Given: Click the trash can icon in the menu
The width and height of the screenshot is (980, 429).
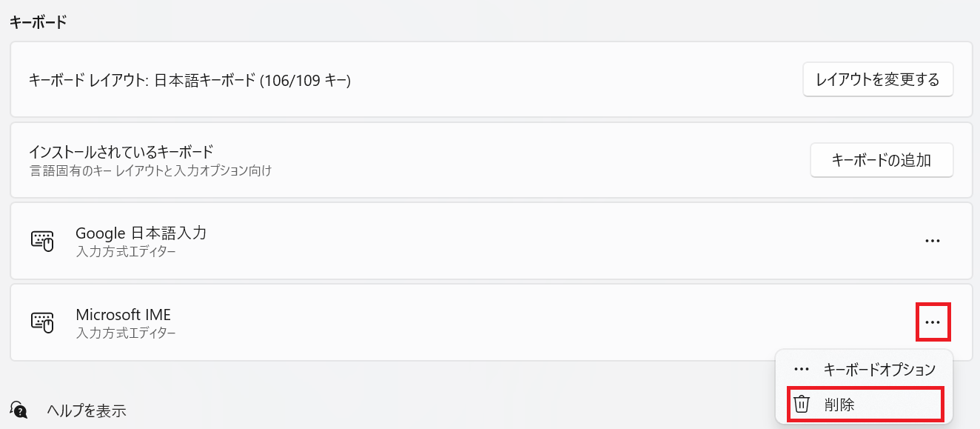Looking at the screenshot, I should 801,405.
